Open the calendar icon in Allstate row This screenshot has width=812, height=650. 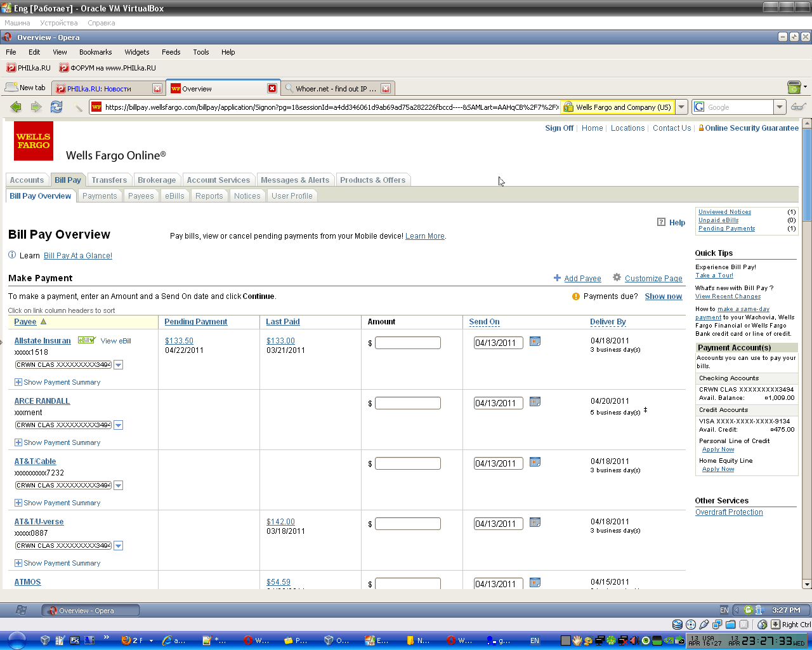(535, 342)
